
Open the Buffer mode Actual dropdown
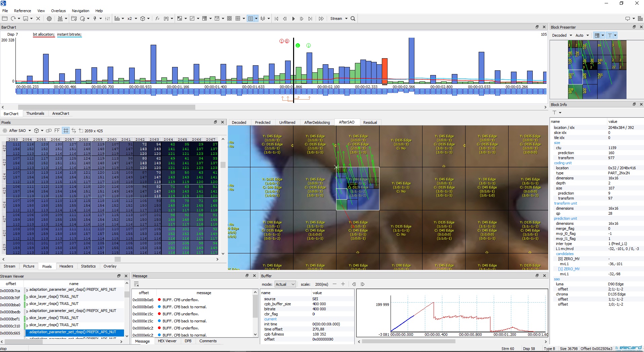[x=285, y=284]
